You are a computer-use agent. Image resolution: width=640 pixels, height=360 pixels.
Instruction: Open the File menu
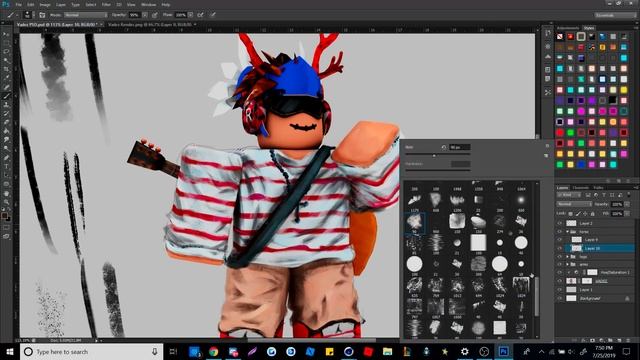[x=18, y=4]
